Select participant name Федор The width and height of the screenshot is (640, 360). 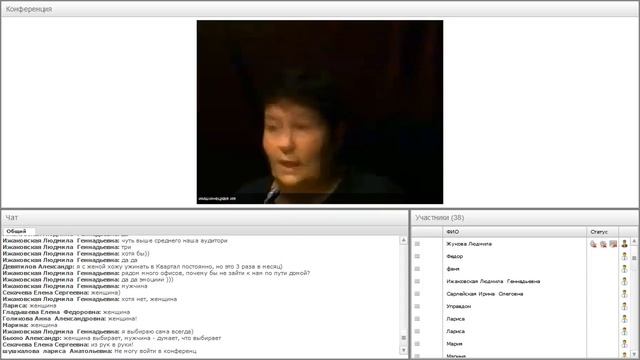coord(454,256)
